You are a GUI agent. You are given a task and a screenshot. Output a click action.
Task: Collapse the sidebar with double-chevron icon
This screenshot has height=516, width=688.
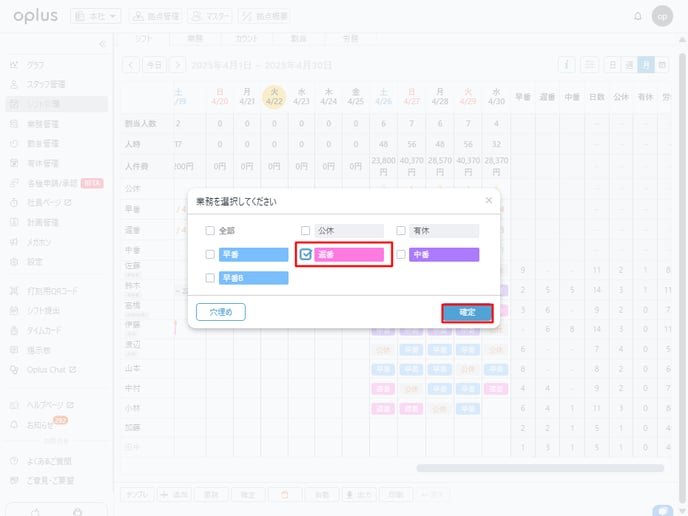coord(102,44)
